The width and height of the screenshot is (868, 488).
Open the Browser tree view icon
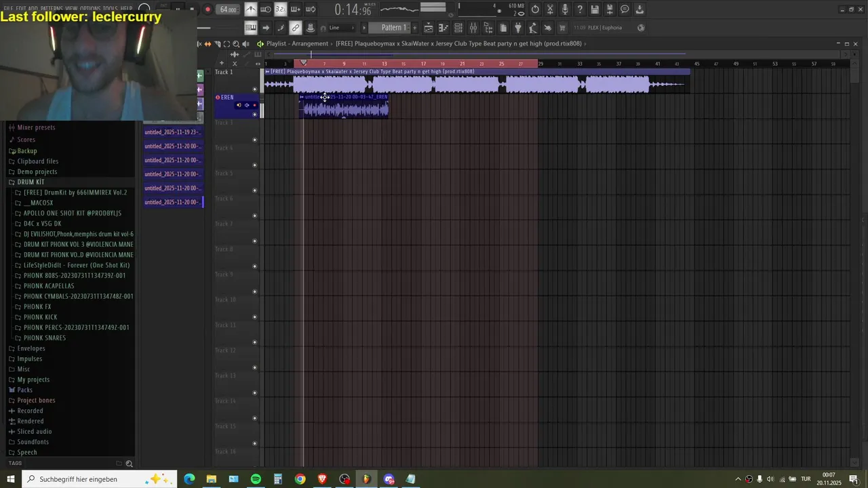[488, 28]
